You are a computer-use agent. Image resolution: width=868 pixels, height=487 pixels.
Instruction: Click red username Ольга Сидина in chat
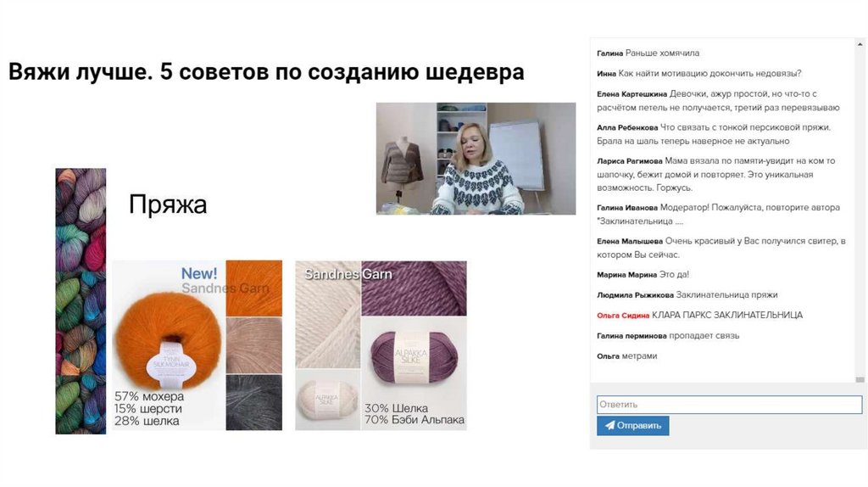click(623, 316)
